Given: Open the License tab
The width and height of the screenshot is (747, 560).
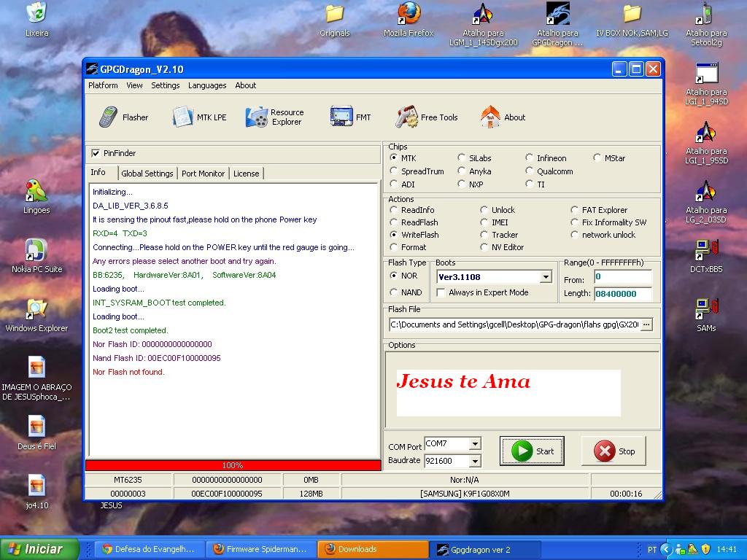Looking at the screenshot, I should (247, 174).
